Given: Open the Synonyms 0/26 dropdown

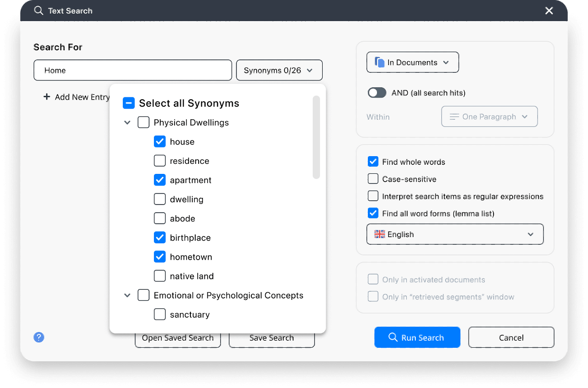Looking at the screenshot, I should pos(279,70).
